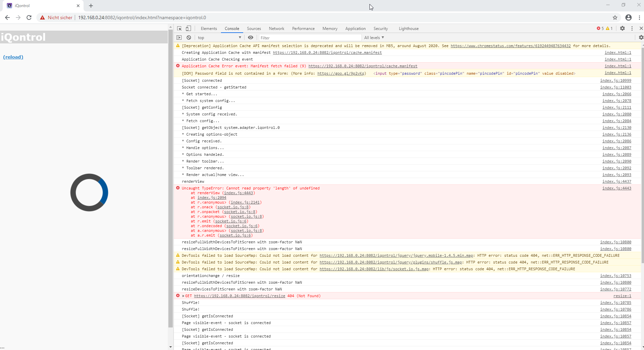The image size is (644, 350).
Task: Expand the GET resize 404 error entry
Action: [183, 296]
